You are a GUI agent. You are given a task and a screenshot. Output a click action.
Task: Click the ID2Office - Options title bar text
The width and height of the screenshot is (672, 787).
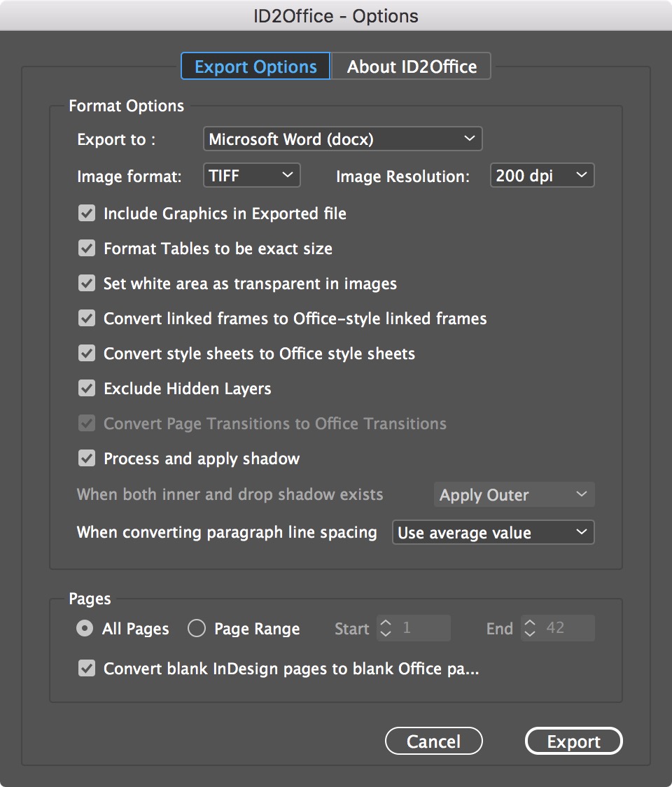[x=336, y=16]
